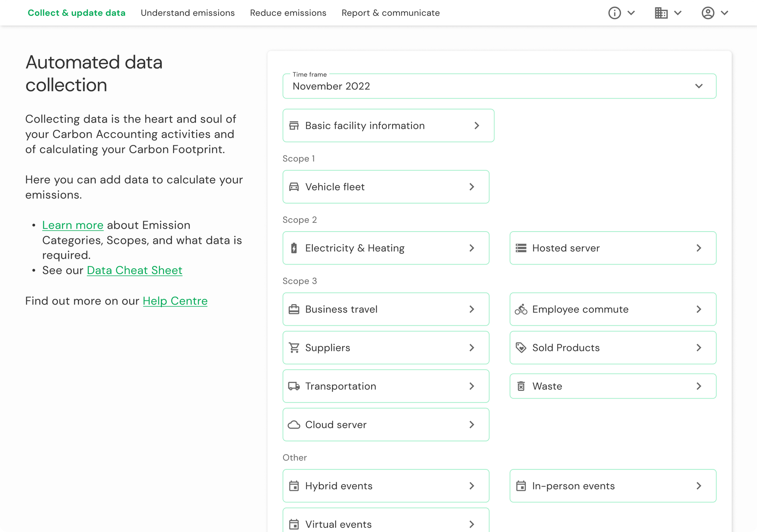
Task: Open the Basic facility information icon
Action: point(295,125)
